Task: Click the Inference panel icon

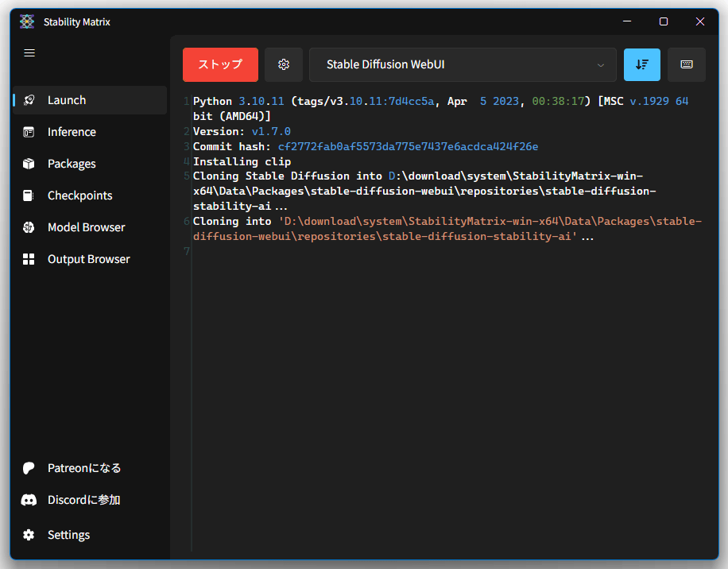Action: tap(29, 132)
